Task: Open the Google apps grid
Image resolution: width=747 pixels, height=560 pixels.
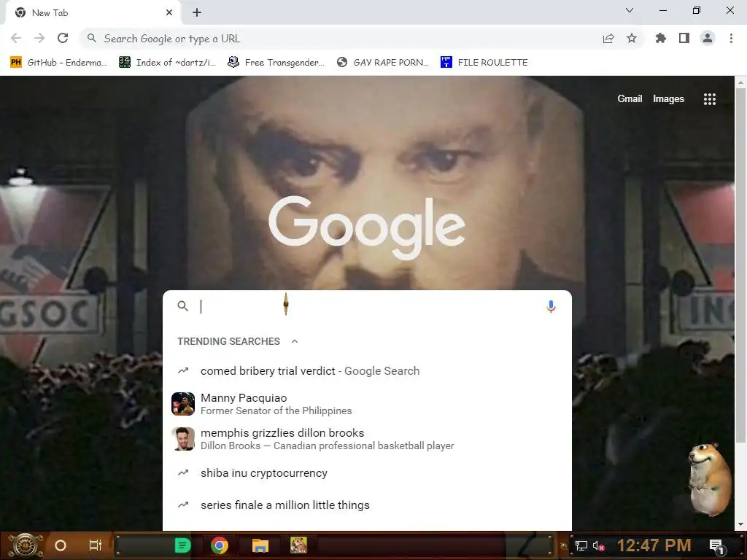Action: [710, 99]
